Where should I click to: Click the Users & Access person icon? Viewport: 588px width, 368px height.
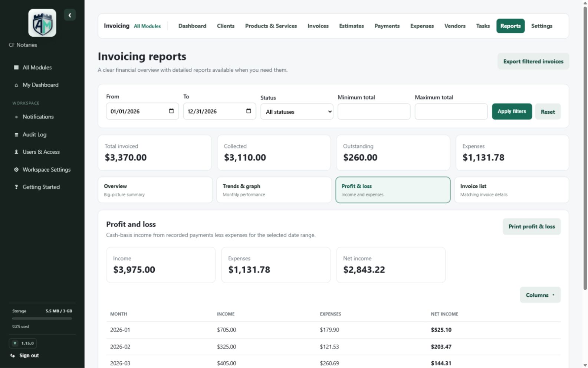[16, 152]
